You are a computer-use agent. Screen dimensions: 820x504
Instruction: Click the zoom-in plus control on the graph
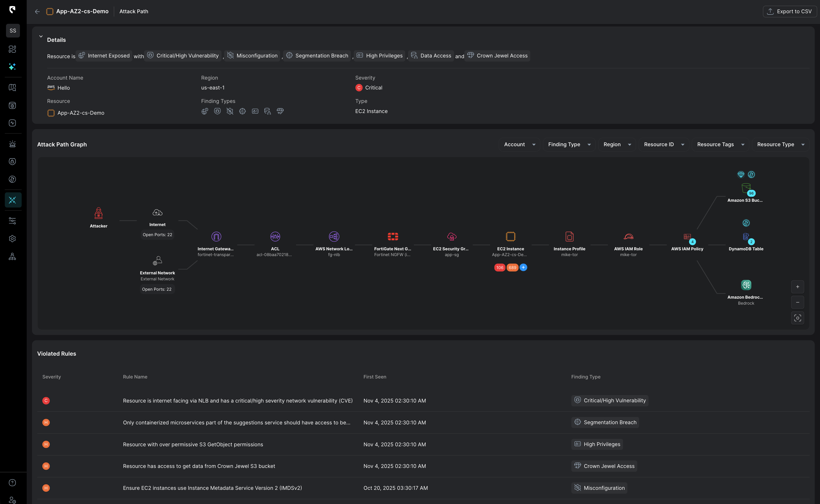[798, 287]
